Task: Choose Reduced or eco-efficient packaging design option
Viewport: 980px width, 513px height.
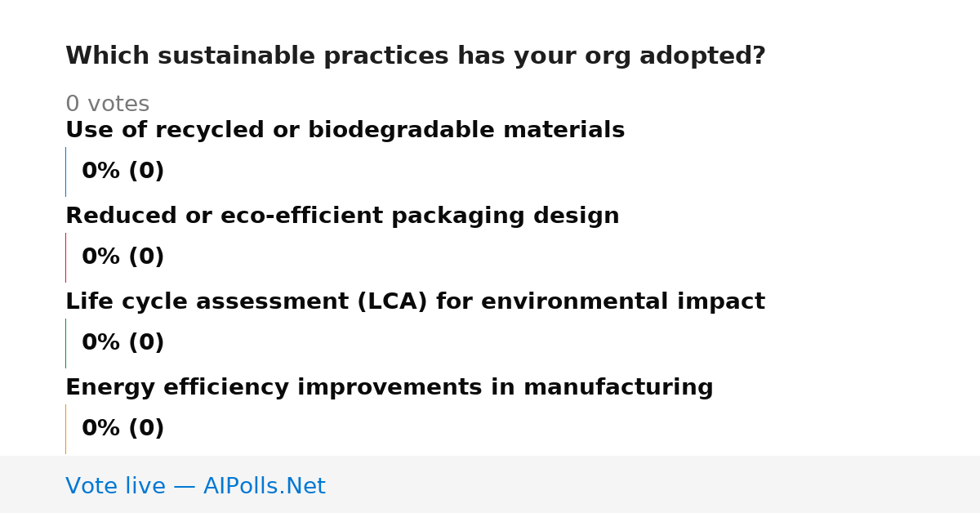Action: tap(342, 216)
